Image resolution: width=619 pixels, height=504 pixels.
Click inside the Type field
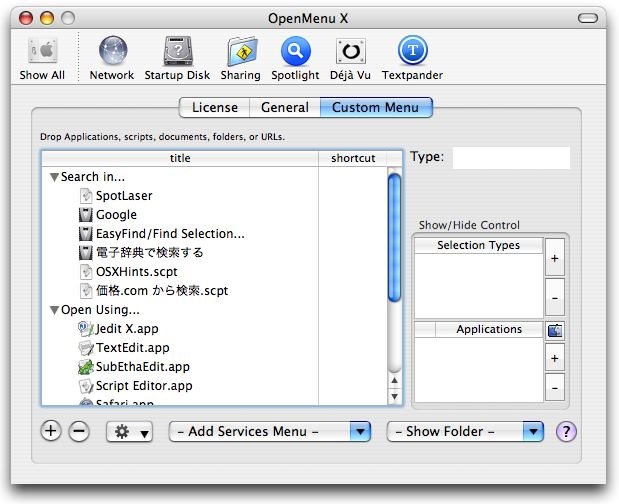tap(511, 158)
